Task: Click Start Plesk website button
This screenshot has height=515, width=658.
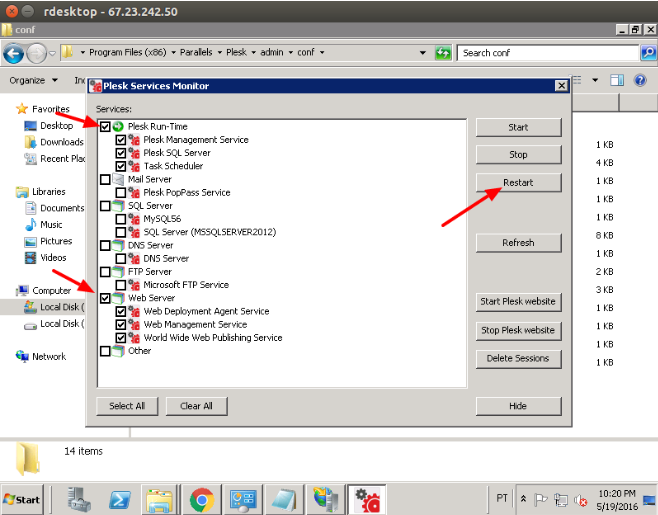Action: 518,301
